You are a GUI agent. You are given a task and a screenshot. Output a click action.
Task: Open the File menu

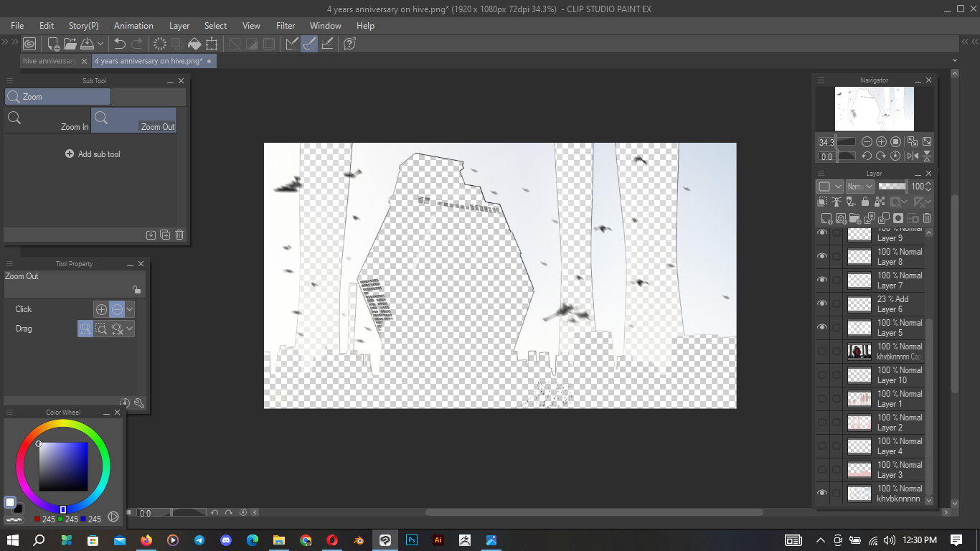17,26
